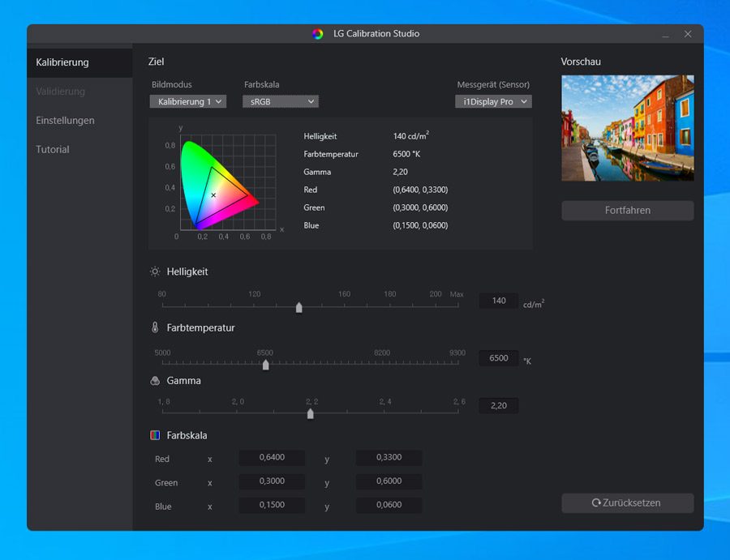Click the Green (0,3000, 0,6000) summary value
Viewport: 730px width, 560px height.
click(420, 208)
